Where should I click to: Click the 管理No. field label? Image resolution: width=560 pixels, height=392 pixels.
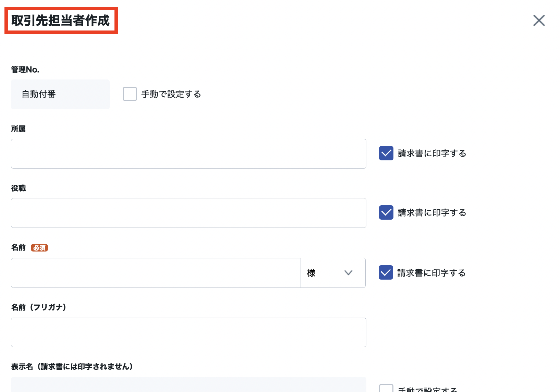click(25, 70)
